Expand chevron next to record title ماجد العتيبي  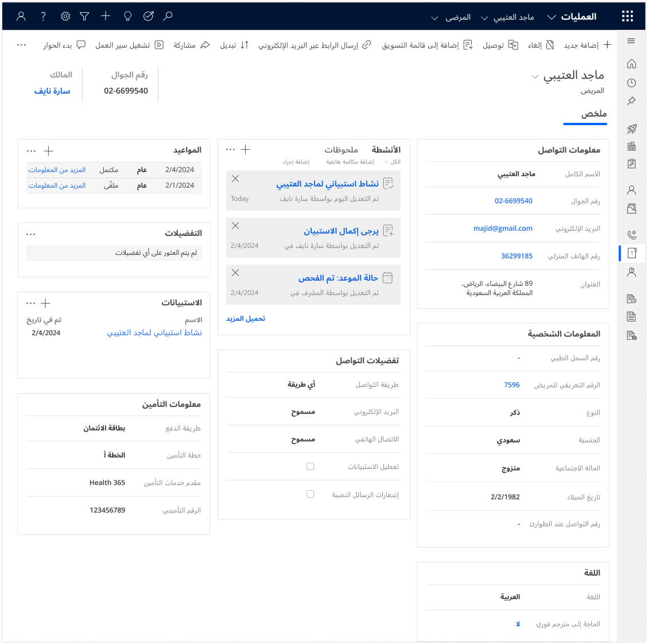pos(535,77)
